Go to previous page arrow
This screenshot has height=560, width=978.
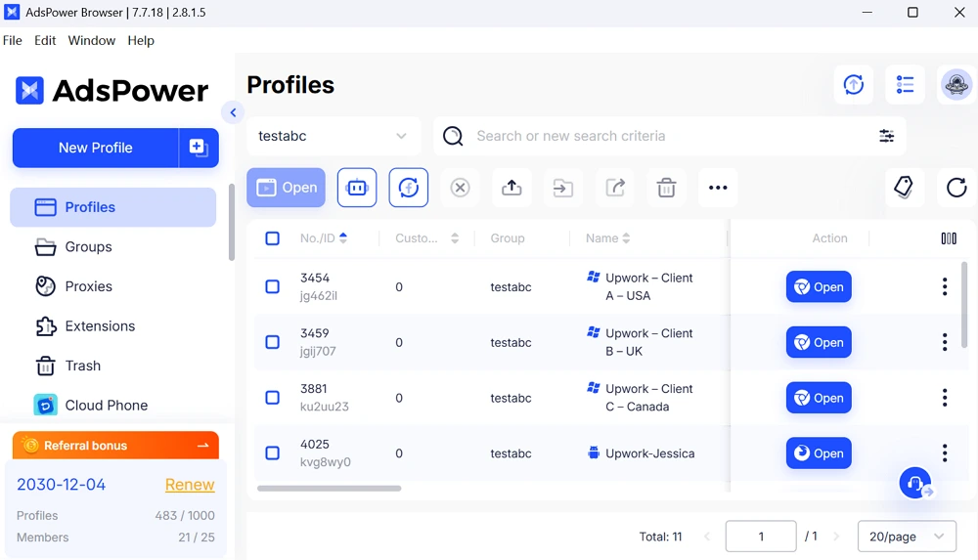tap(707, 537)
